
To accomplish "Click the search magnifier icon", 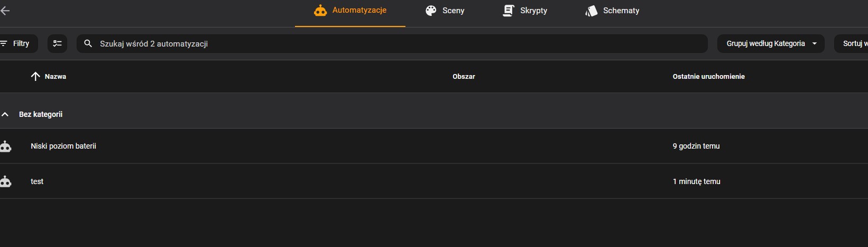I will point(88,43).
